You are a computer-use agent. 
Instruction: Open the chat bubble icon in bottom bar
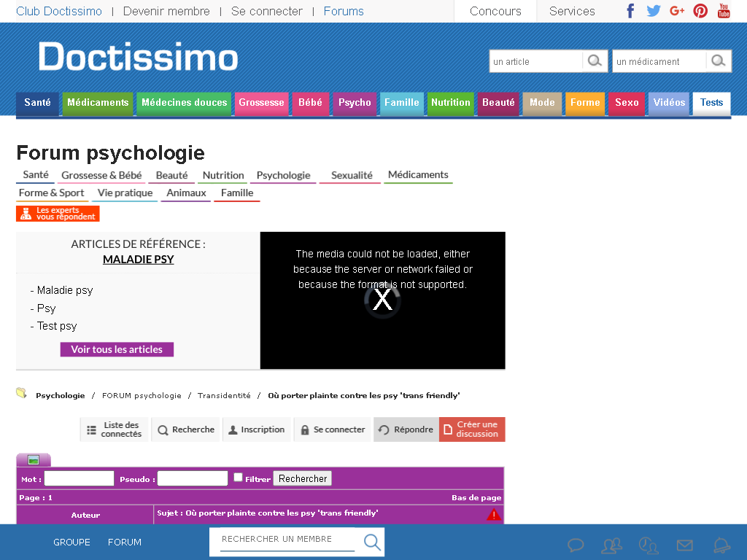(x=576, y=545)
